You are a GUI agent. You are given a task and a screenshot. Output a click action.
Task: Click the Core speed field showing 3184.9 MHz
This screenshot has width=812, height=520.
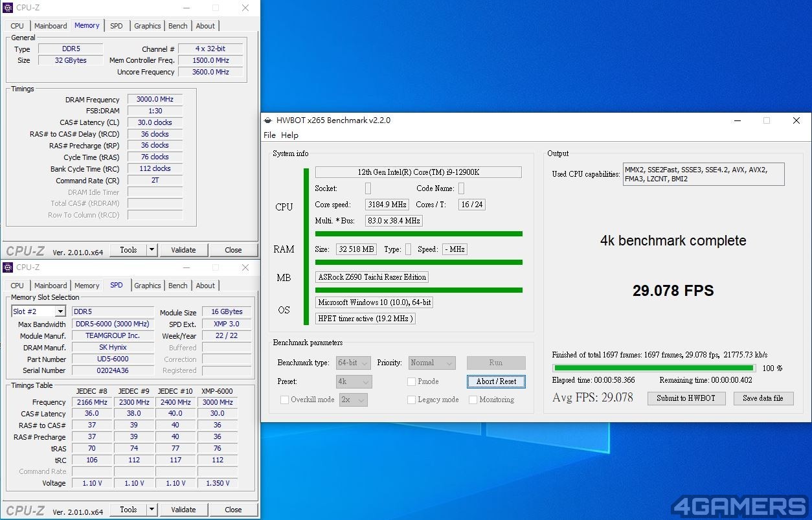(x=387, y=205)
